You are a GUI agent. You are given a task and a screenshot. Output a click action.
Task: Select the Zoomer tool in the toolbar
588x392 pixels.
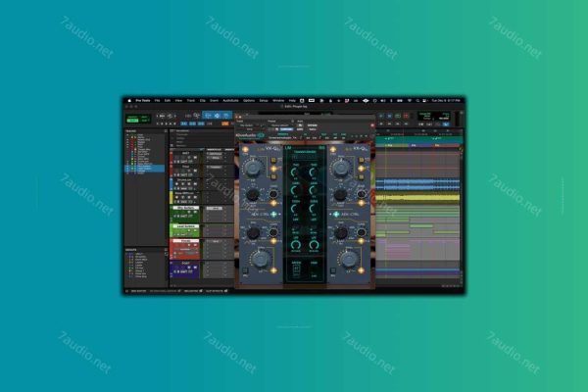tap(197, 116)
